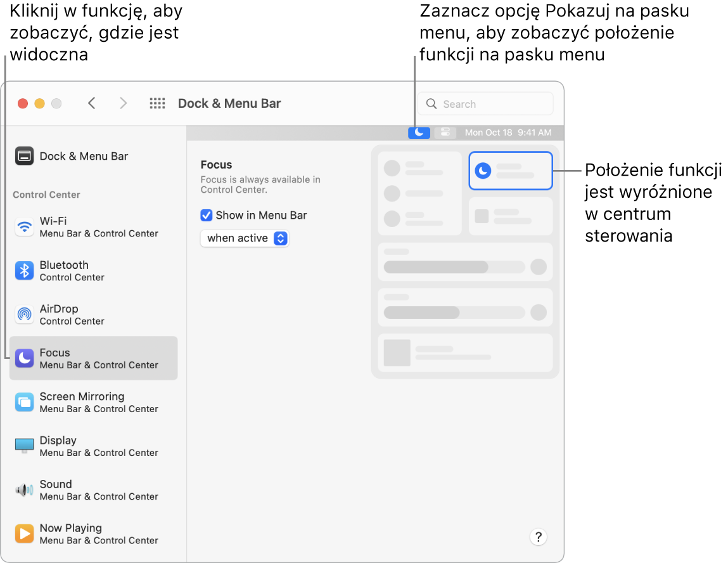Image resolution: width=728 pixels, height=563 pixels.
Task: Uncheck Show in Menu Bar checkbox
Action: [207, 215]
